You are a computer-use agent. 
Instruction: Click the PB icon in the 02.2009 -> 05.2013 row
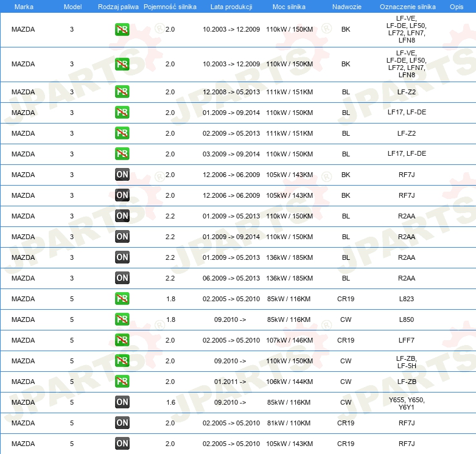click(x=122, y=133)
